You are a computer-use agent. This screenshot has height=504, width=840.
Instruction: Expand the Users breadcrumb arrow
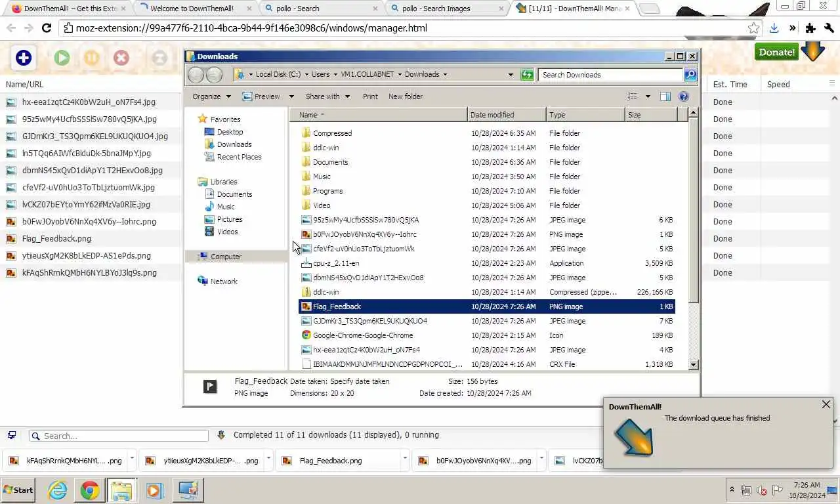pos(335,75)
